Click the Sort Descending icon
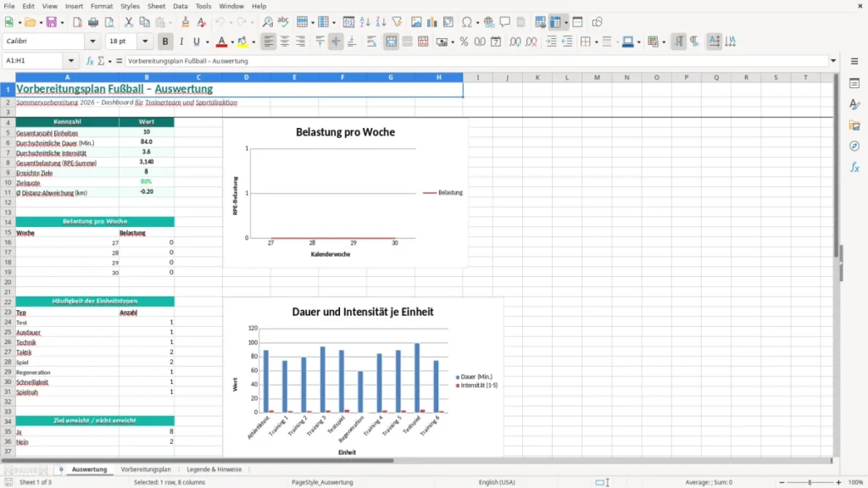Viewport: 868px width, 488px height. tap(381, 22)
